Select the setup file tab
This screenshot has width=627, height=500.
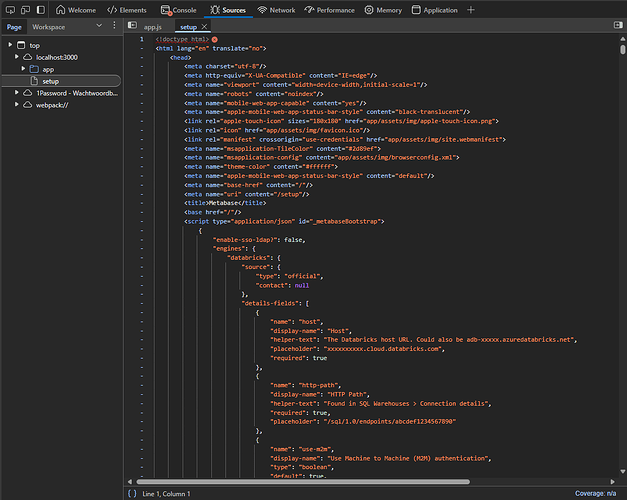click(x=188, y=27)
